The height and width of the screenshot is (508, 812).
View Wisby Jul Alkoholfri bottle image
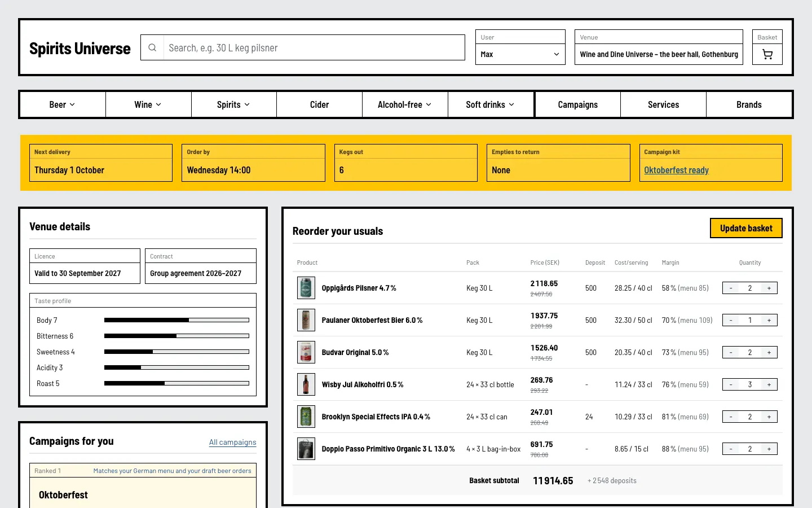(306, 384)
